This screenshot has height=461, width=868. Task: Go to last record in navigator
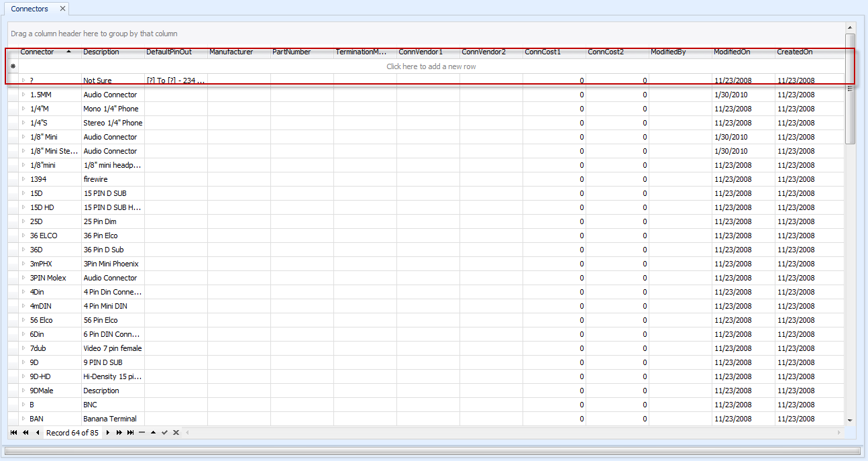coord(131,433)
